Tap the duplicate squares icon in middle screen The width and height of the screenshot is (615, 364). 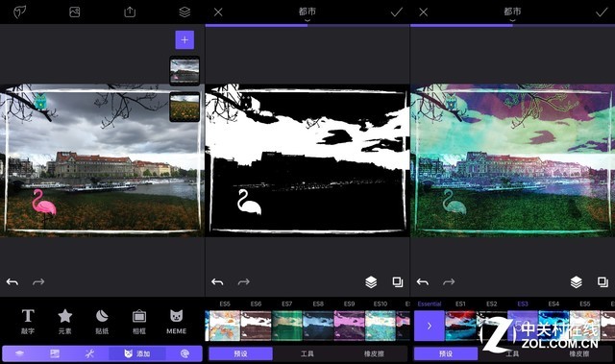point(398,281)
